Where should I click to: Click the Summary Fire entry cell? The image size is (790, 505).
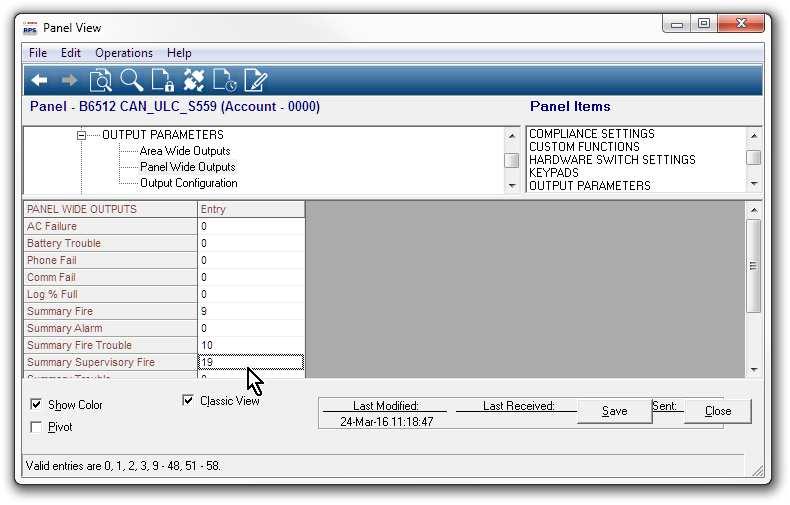251,311
